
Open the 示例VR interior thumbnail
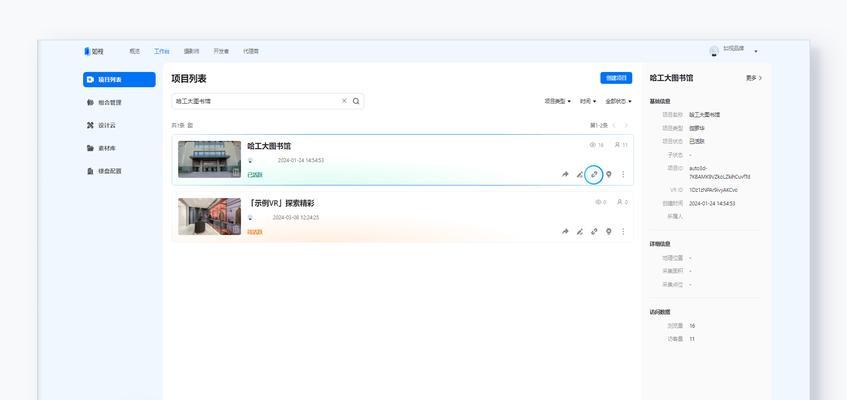[210, 216]
